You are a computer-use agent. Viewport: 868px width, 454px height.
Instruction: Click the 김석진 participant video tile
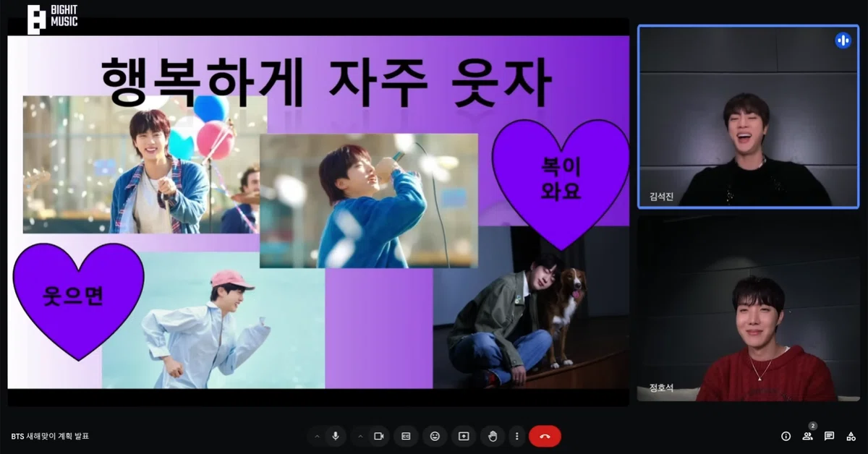[x=748, y=116]
